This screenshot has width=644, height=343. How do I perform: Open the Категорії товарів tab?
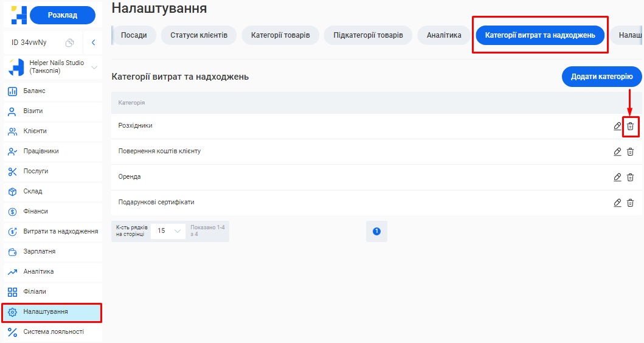click(x=280, y=35)
